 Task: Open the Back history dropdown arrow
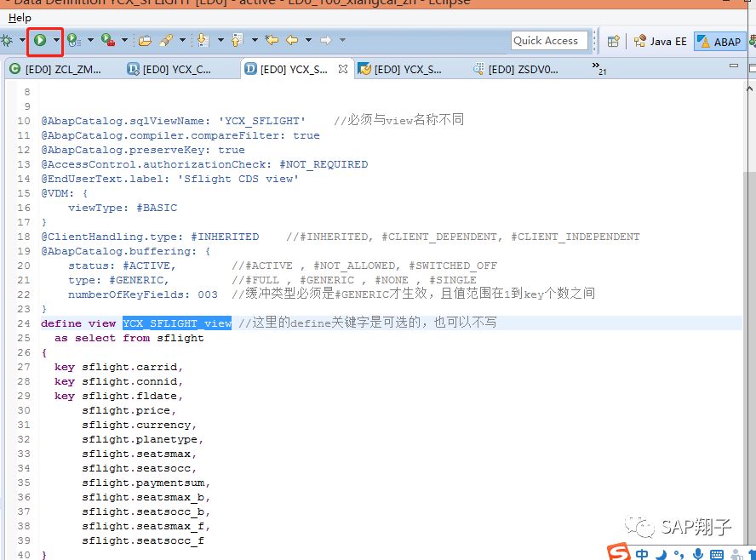(308, 40)
